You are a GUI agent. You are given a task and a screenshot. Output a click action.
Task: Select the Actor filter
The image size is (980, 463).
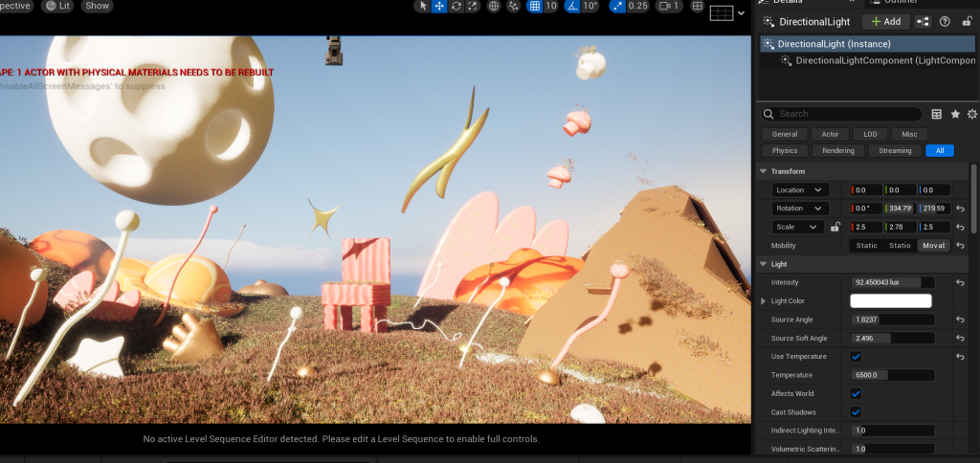(830, 134)
